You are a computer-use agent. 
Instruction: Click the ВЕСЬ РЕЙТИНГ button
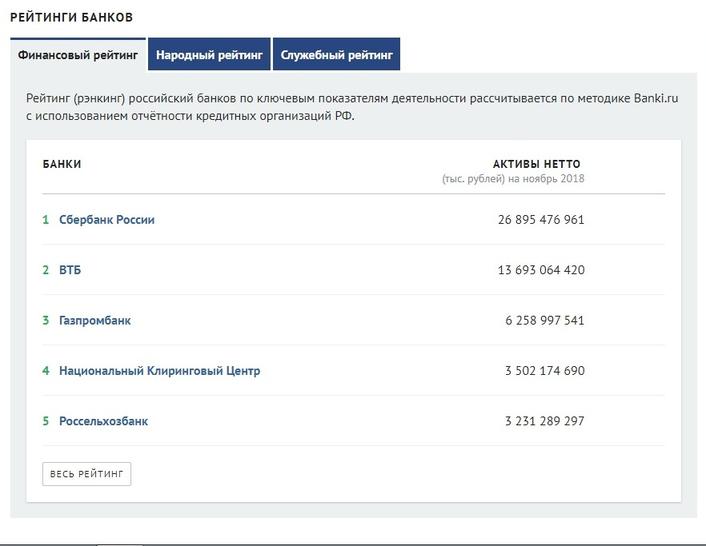click(x=86, y=474)
